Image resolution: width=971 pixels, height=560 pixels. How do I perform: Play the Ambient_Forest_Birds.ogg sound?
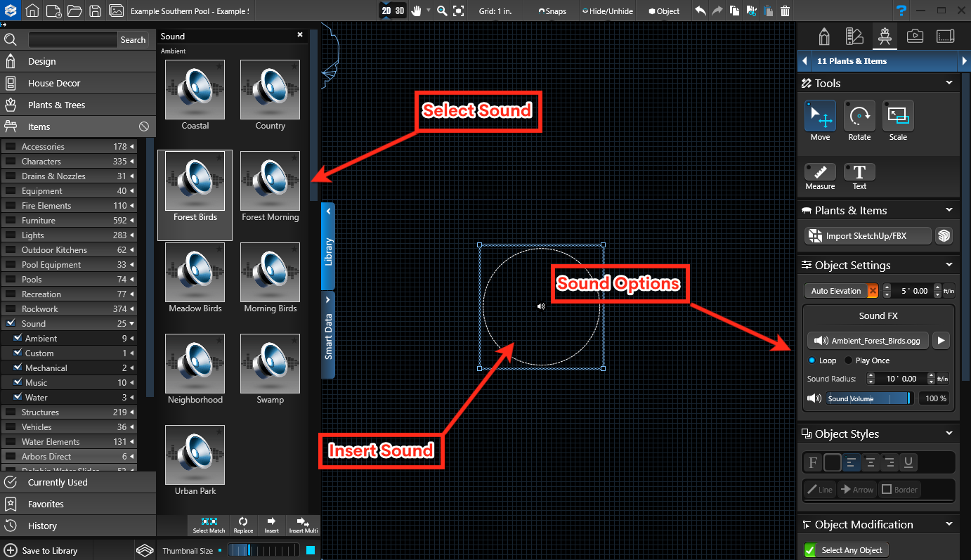click(941, 340)
